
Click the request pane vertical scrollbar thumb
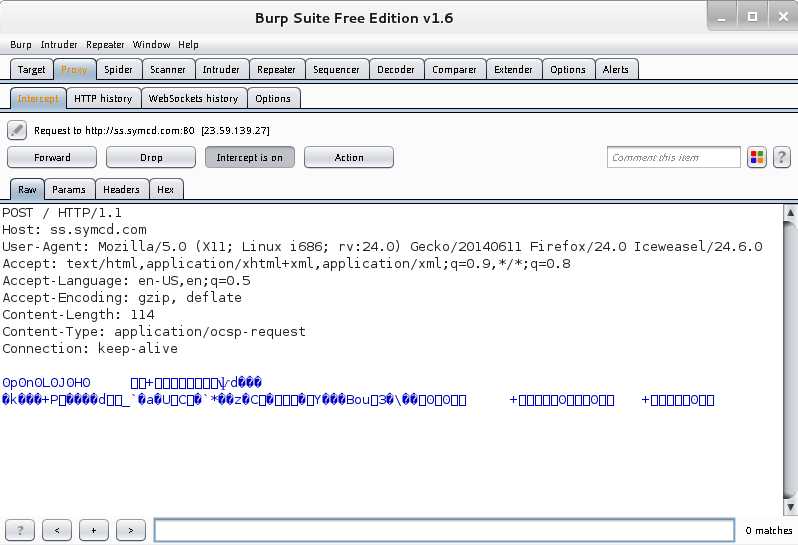(x=790, y=359)
